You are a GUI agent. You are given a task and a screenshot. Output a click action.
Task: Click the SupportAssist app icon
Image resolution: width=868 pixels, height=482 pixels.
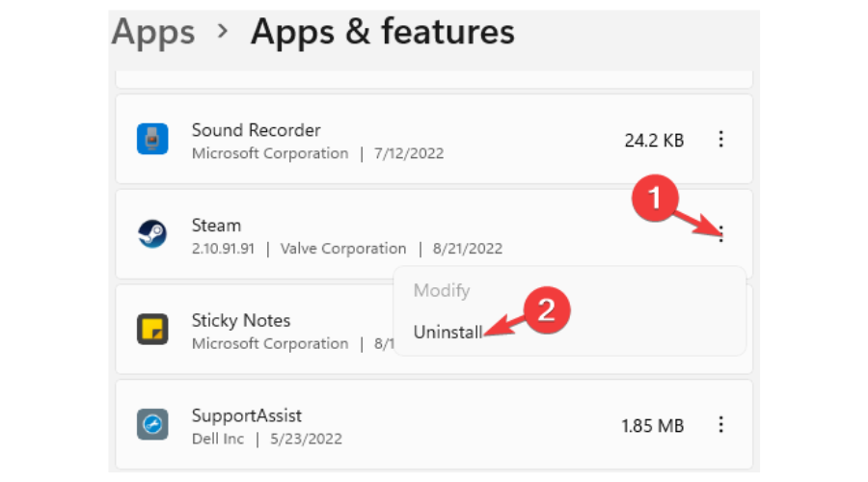tap(152, 424)
